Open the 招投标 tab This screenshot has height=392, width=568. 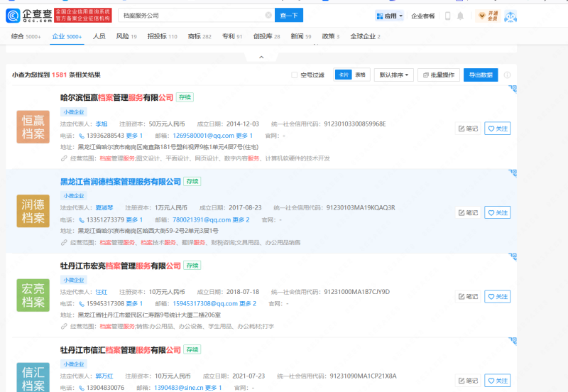click(x=163, y=36)
